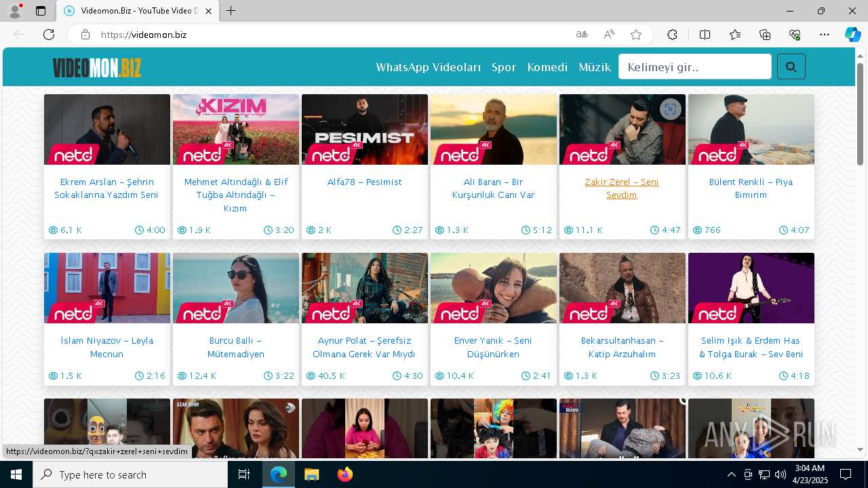Screen dimensions: 868x488
Task: Close the Videomon.Biz tab
Action: click(208, 11)
